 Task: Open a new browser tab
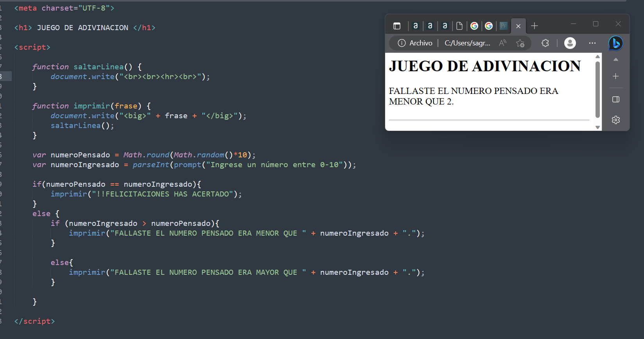pyautogui.click(x=535, y=26)
